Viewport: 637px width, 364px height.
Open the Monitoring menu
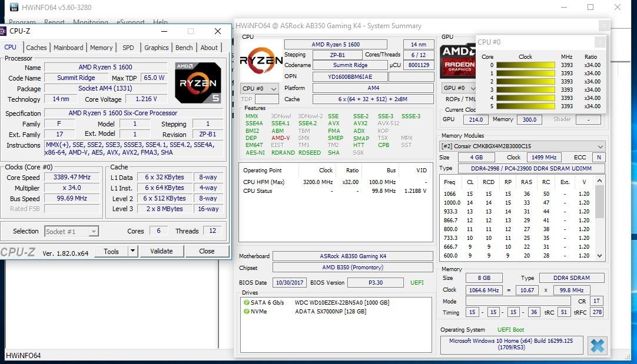coord(91,22)
